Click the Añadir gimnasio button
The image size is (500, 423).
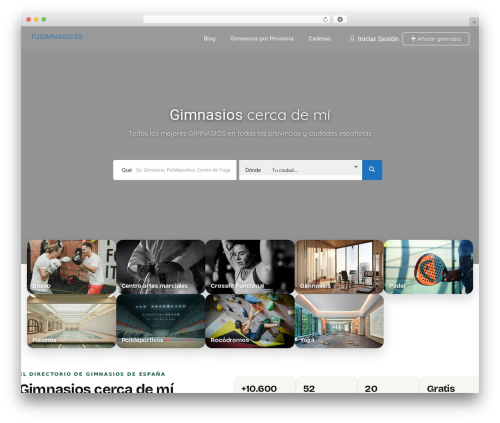(436, 39)
